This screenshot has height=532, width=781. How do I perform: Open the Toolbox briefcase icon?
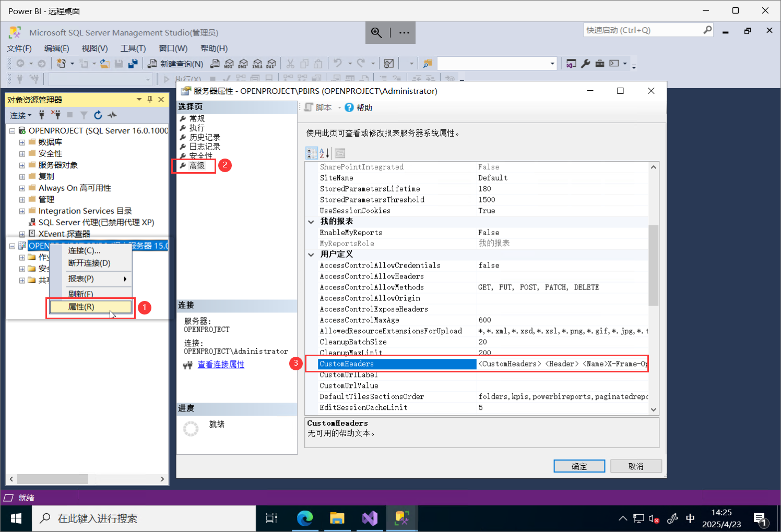[x=600, y=64]
